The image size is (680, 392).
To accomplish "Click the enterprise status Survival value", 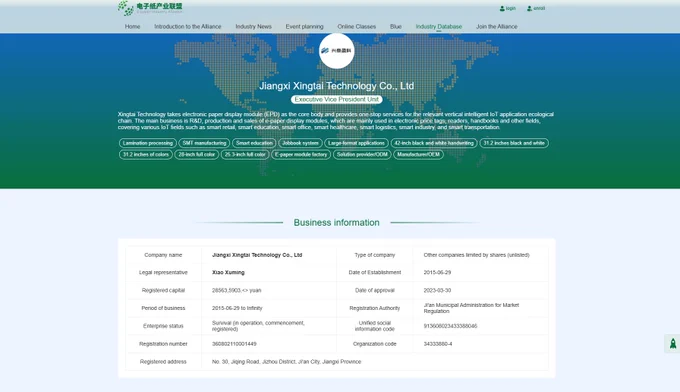I will (258, 326).
